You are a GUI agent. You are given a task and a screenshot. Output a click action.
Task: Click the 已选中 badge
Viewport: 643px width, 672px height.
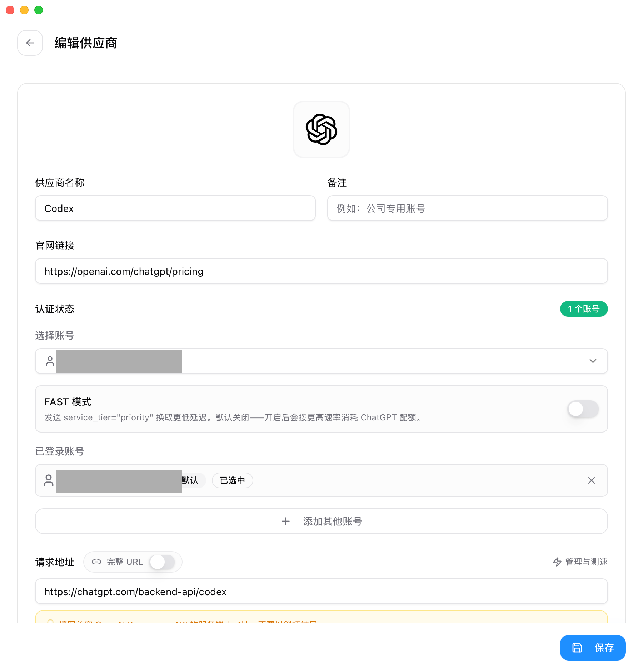click(x=233, y=480)
